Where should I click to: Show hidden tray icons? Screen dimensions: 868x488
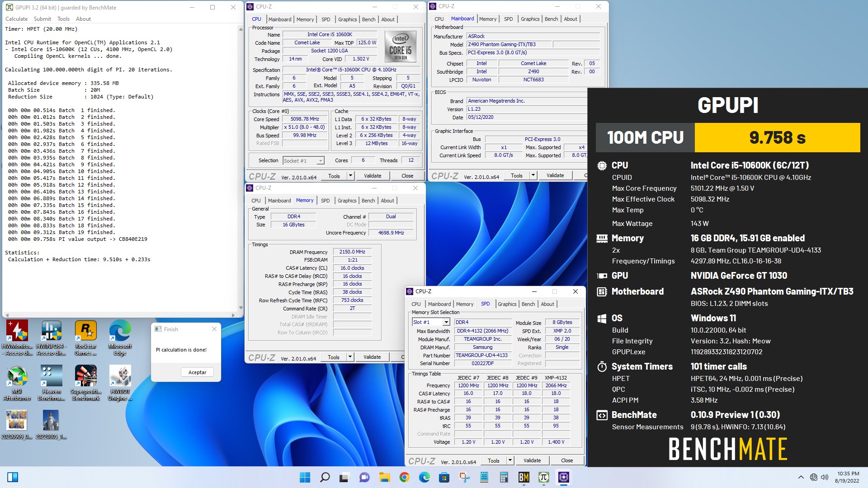pos(801,477)
